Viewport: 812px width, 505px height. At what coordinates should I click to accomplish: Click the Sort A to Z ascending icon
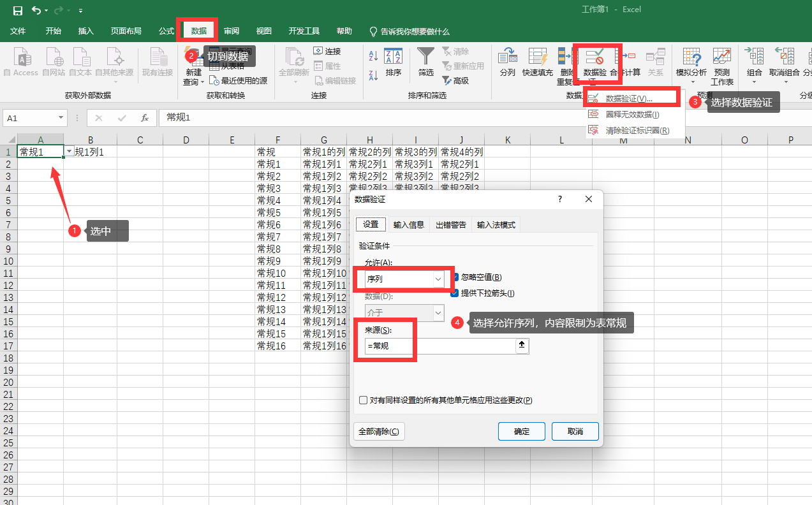click(x=374, y=56)
